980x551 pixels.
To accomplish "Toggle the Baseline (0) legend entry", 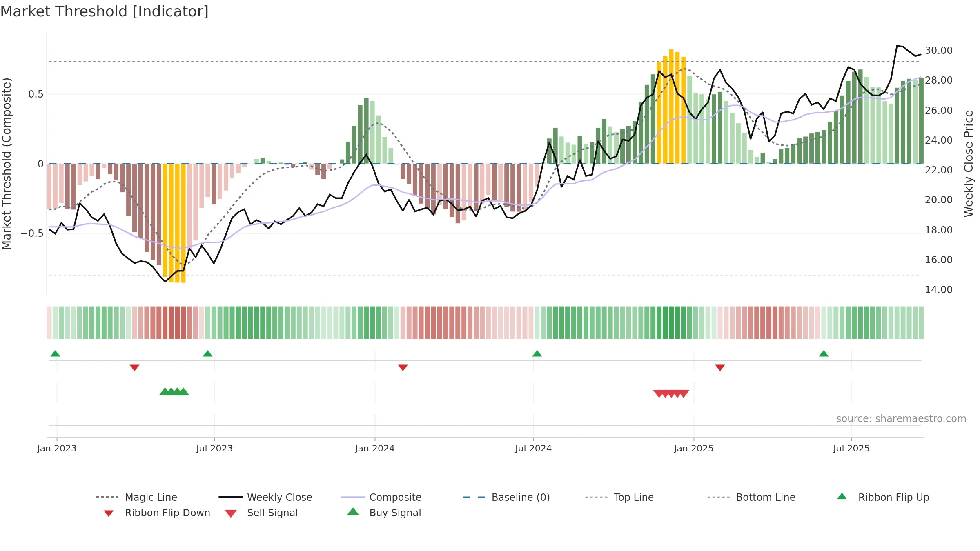I will pos(506,497).
